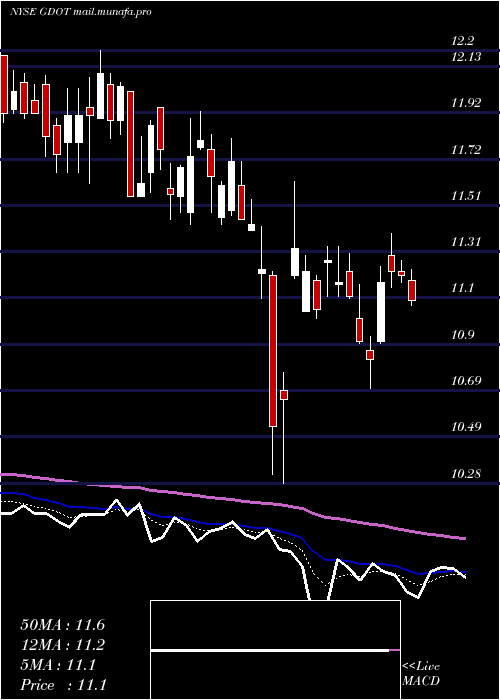Screen dimensions: 500x700
Task: Click the 12MA : 11.2 readout
Action: (62, 645)
